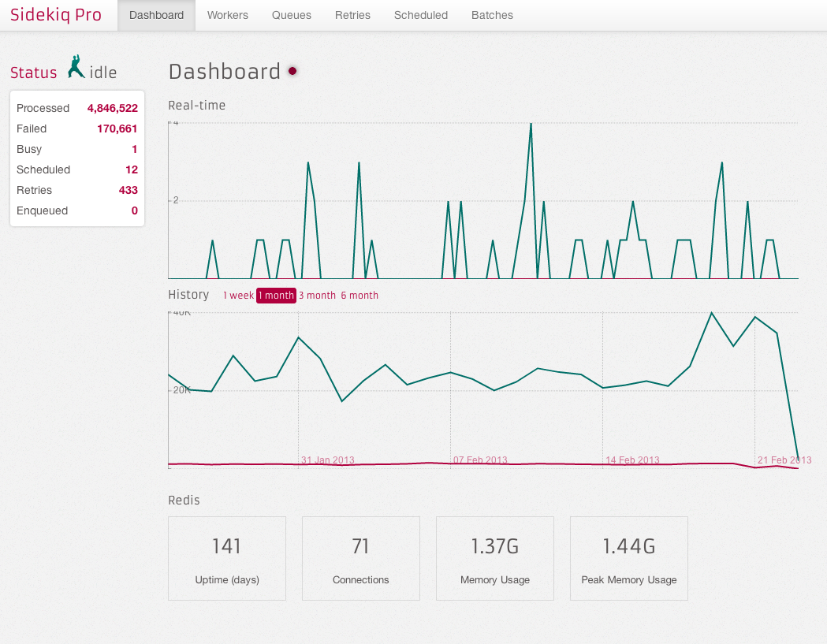
Task: Switch history to 3 month range
Action: click(317, 296)
